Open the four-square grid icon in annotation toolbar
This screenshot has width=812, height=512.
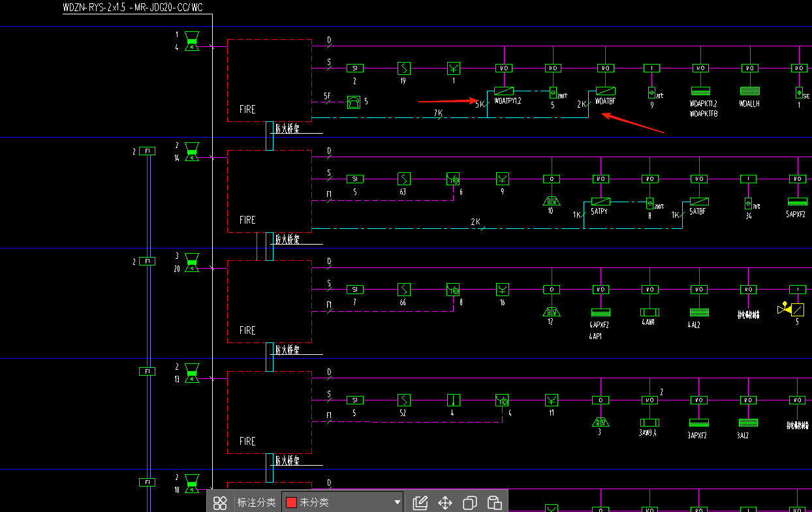pyautogui.click(x=220, y=503)
